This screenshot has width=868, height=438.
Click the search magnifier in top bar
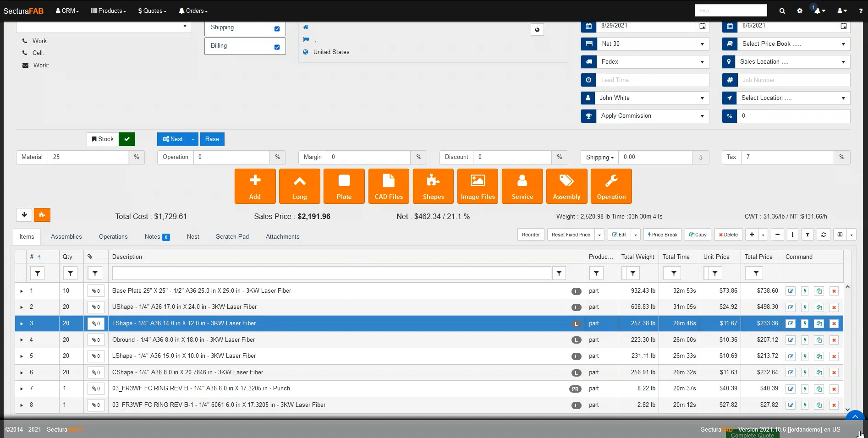[782, 11]
